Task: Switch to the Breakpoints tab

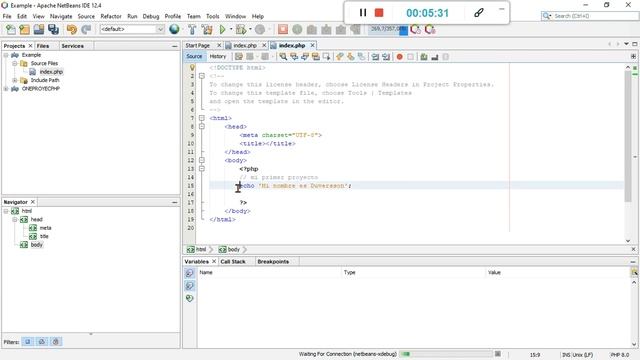Action: [x=273, y=262]
